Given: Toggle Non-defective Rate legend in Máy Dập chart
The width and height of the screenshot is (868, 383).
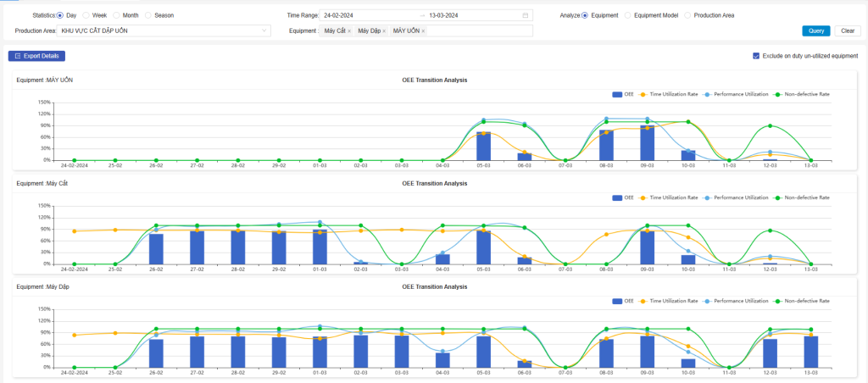Looking at the screenshot, I should click(801, 301).
